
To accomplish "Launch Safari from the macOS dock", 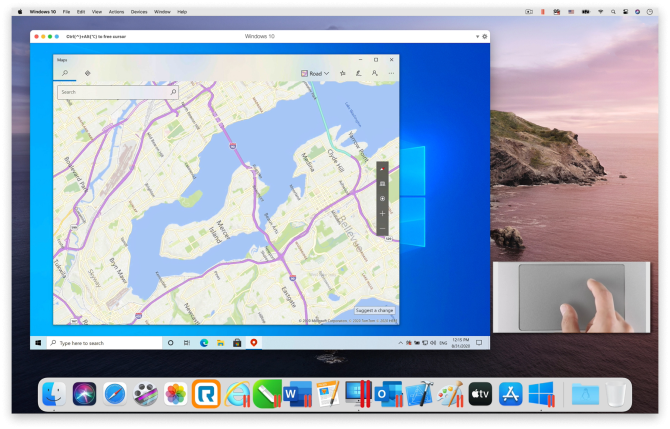I will (x=115, y=394).
